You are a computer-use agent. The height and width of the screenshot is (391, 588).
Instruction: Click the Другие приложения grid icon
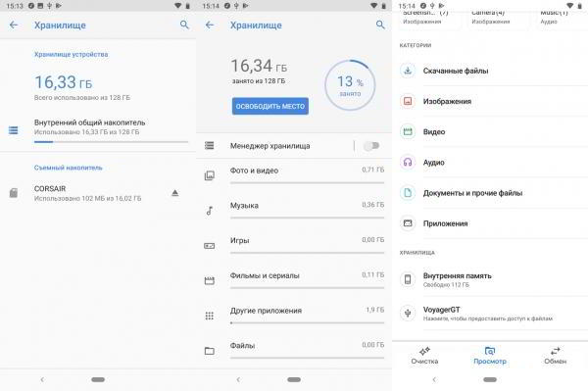[210, 316]
